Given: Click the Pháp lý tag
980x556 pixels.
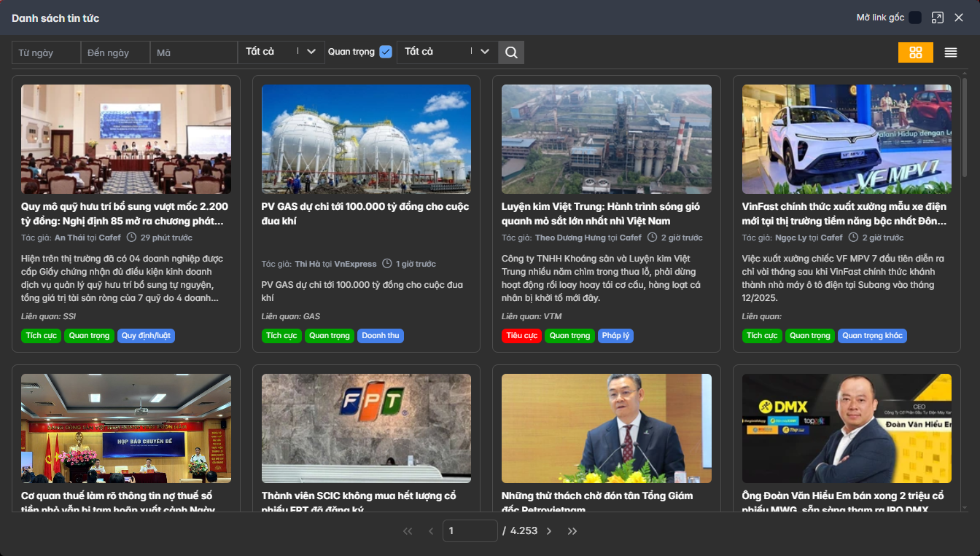Looking at the screenshot, I should tap(615, 336).
